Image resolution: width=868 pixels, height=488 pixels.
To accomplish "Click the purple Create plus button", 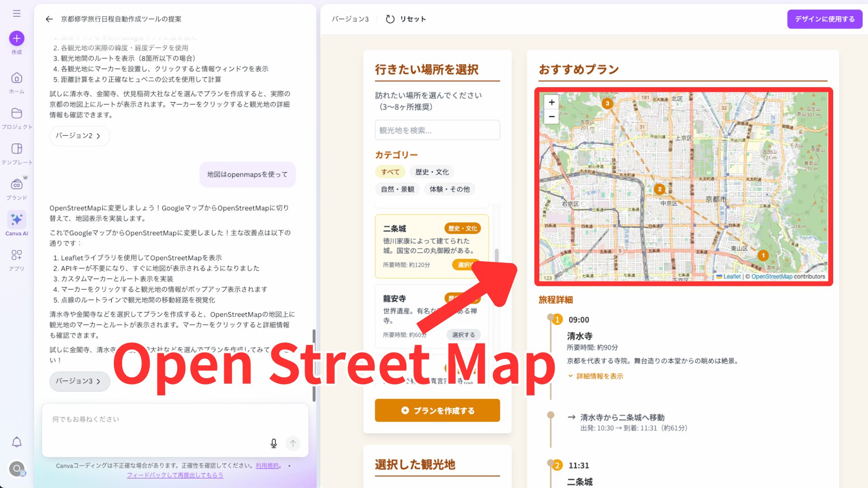I will [17, 38].
